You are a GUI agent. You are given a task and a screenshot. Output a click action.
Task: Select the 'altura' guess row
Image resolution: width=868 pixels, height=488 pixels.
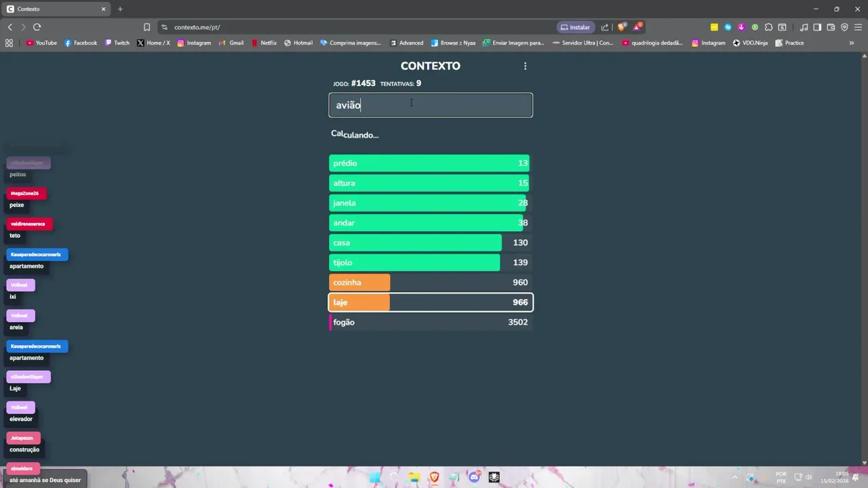point(431,183)
